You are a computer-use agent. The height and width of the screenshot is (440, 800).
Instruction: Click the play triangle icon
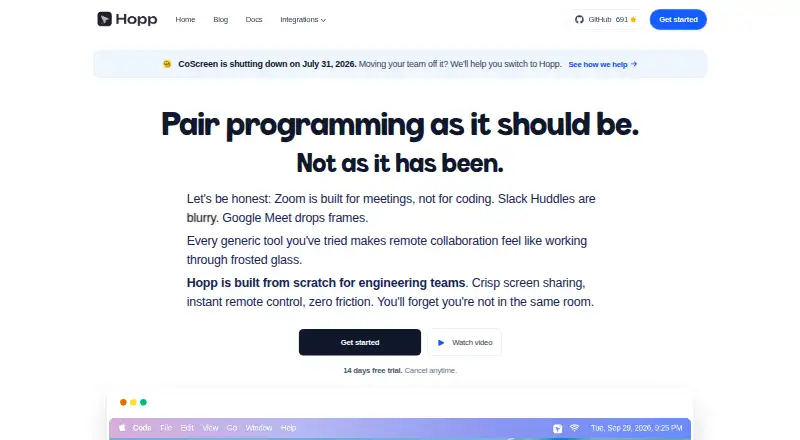(x=441, y=343)
